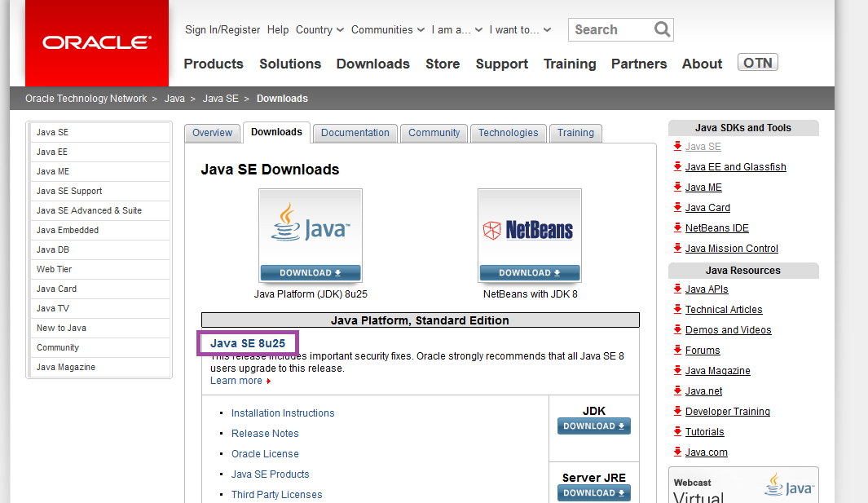Click the search magnifier icon

click(x=661, y=29)
